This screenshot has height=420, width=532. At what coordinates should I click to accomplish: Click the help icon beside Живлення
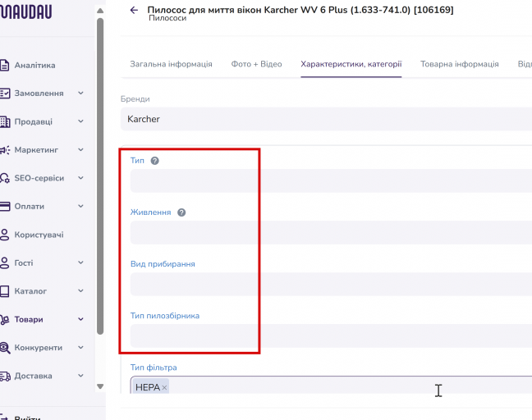click(181, 212)
